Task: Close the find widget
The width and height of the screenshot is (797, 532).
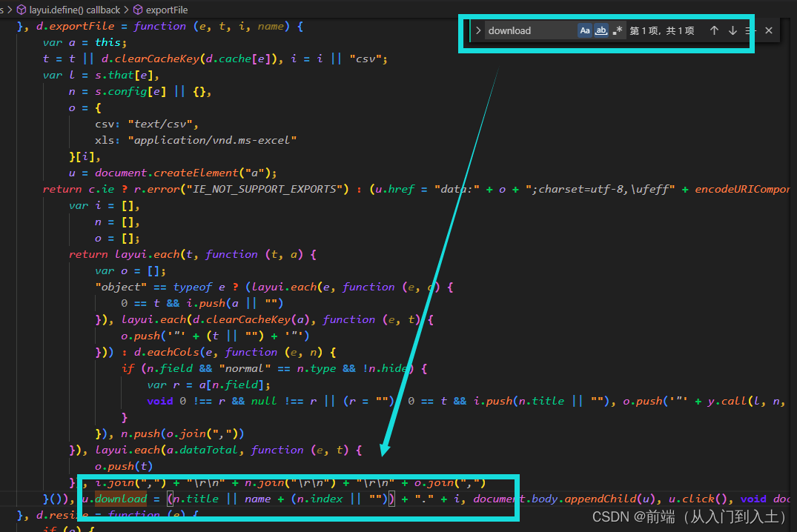Action: pyautogui.click(x=769, y=30)
